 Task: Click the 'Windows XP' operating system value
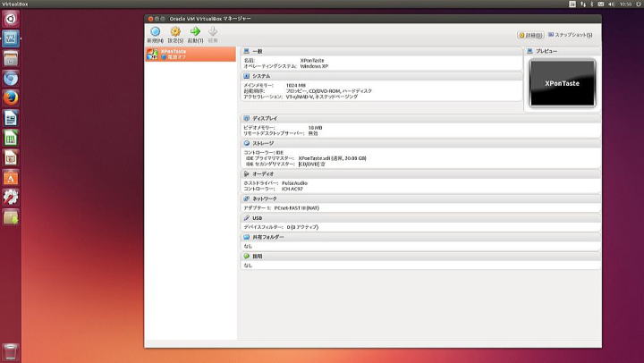[314, 66]
